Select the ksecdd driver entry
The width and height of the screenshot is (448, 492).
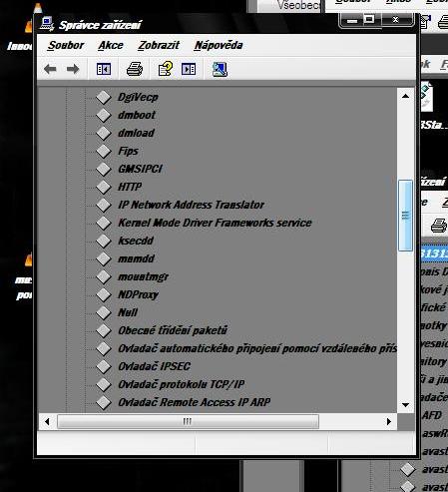(136, 241)
